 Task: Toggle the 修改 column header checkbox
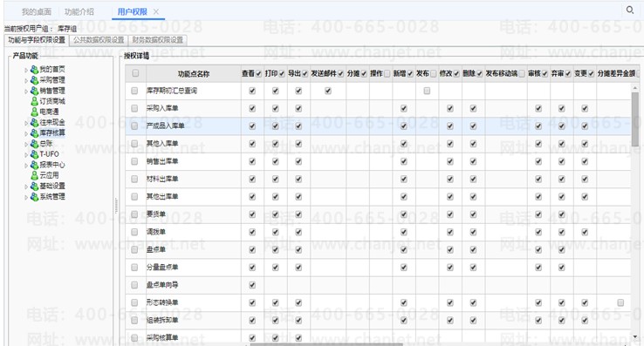456,74
